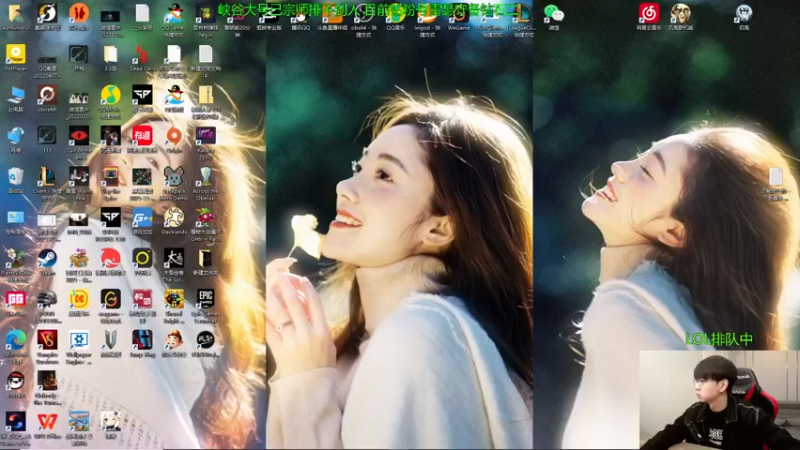Open the green WeChat icon at top
The width and height of the screenshot is (800, 450).
[x=554, y=14]
